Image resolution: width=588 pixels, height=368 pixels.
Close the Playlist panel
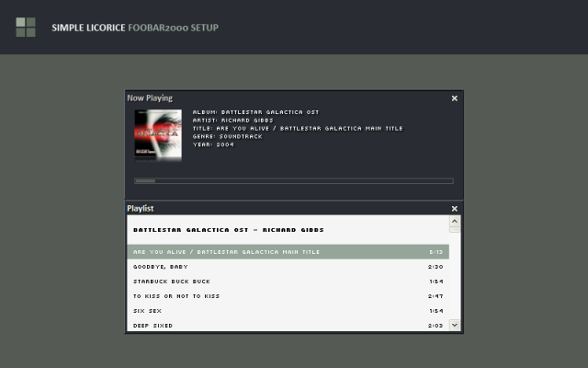(455, 209)
